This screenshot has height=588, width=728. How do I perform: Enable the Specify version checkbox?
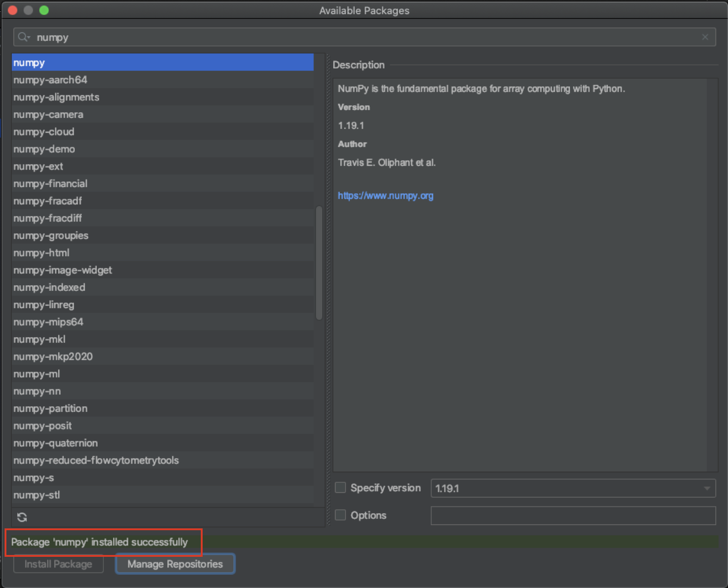tap(340, 488)
